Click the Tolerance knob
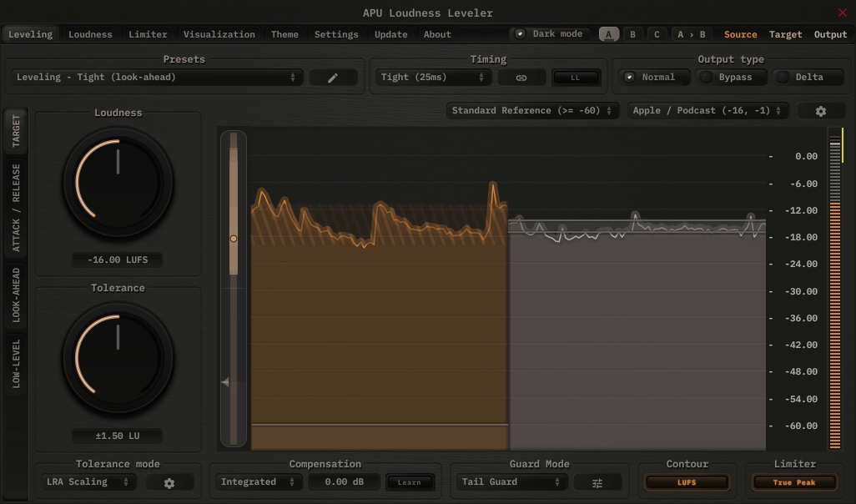 [118, 358]
